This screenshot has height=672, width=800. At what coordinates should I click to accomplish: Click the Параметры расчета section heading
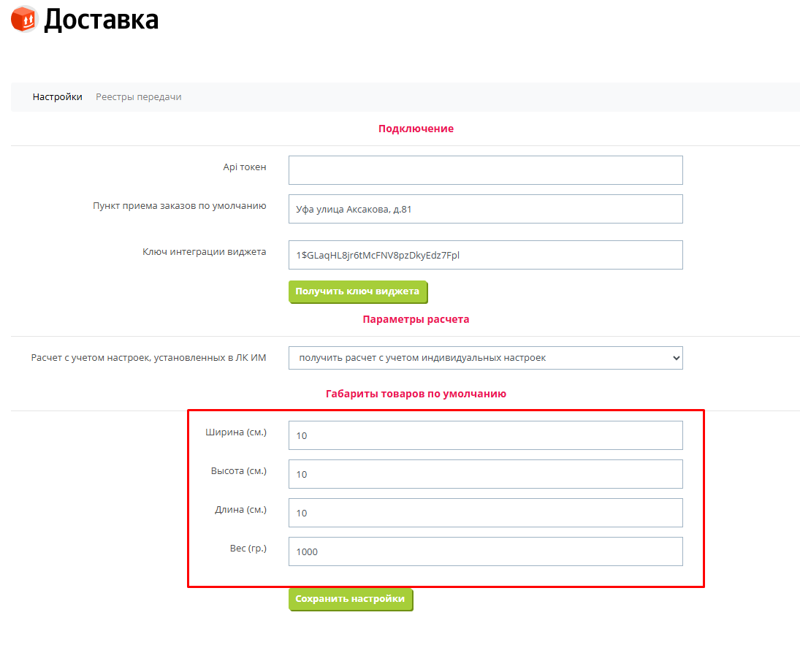click(x=416, y=319)
